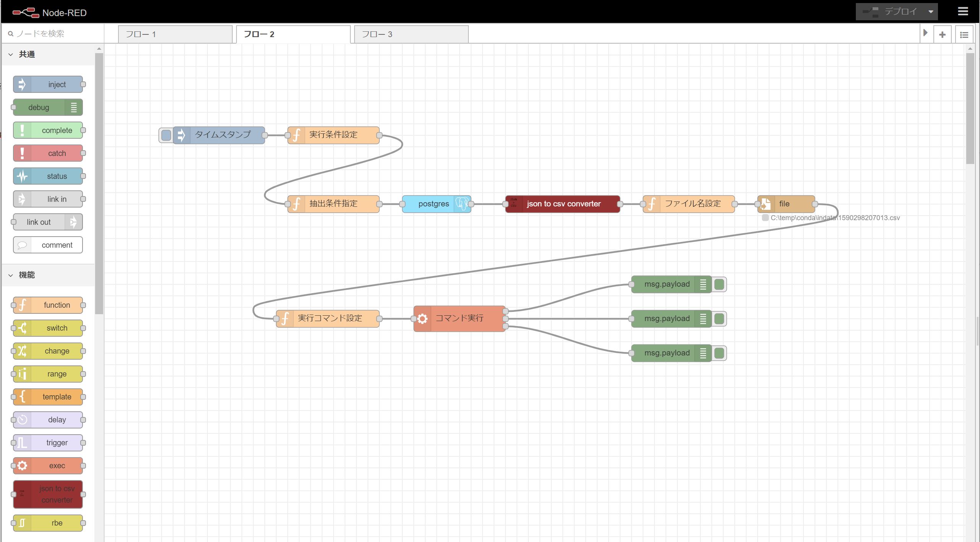Click the ノードを検索 search field
The height and width of the screenshot is (542, 980).
pyautogui.click(x=53, y=34)
